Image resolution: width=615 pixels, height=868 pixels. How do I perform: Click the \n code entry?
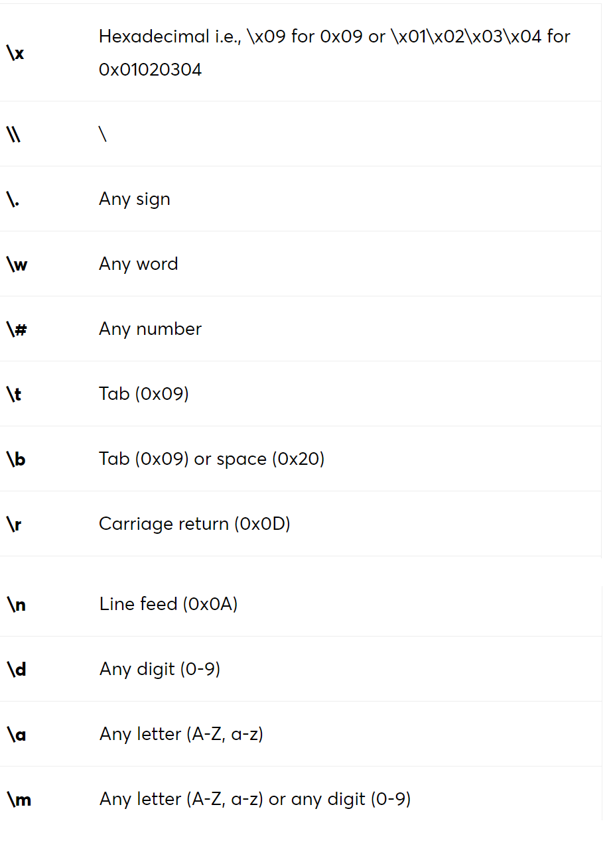(x=17, y=604)
